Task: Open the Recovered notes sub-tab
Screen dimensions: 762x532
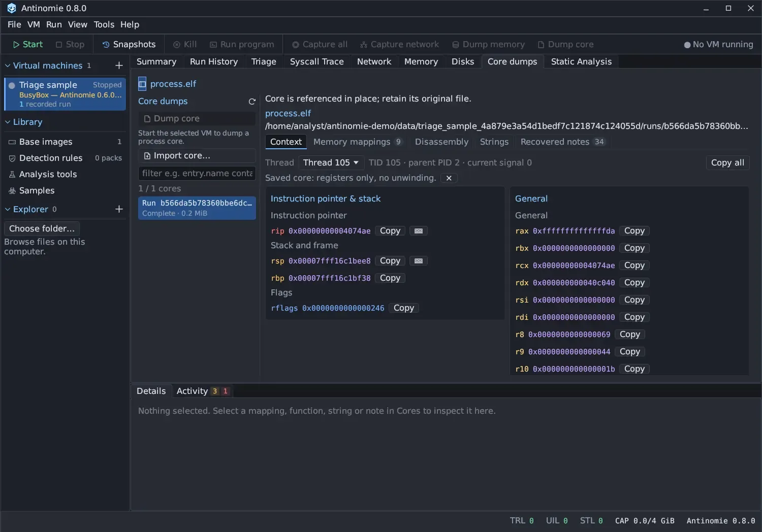Action: (x=562, y=142)
